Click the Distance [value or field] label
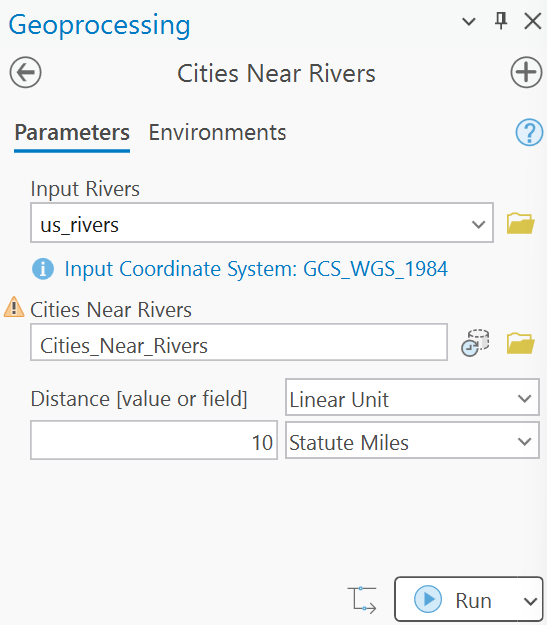 139,399
